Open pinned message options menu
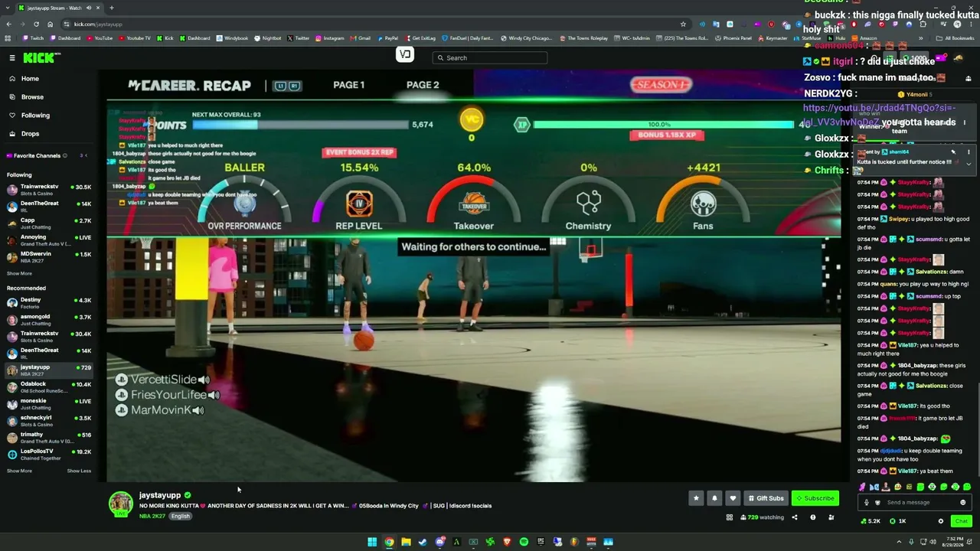980x551 pixels. (x=969, y=152)
